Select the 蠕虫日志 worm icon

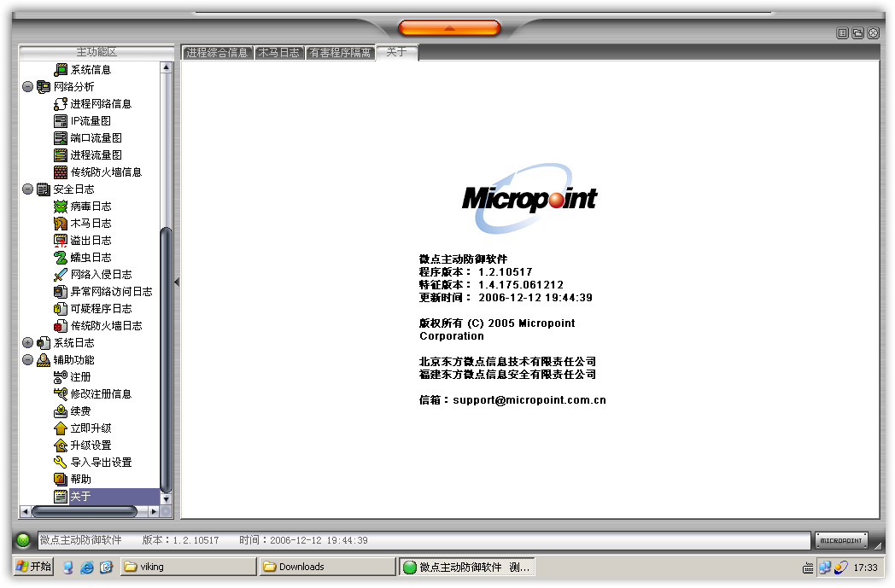tap(61, 258)
